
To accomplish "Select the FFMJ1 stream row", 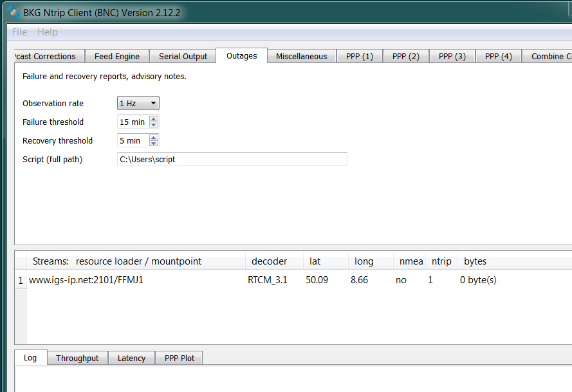I will point(86,280).
